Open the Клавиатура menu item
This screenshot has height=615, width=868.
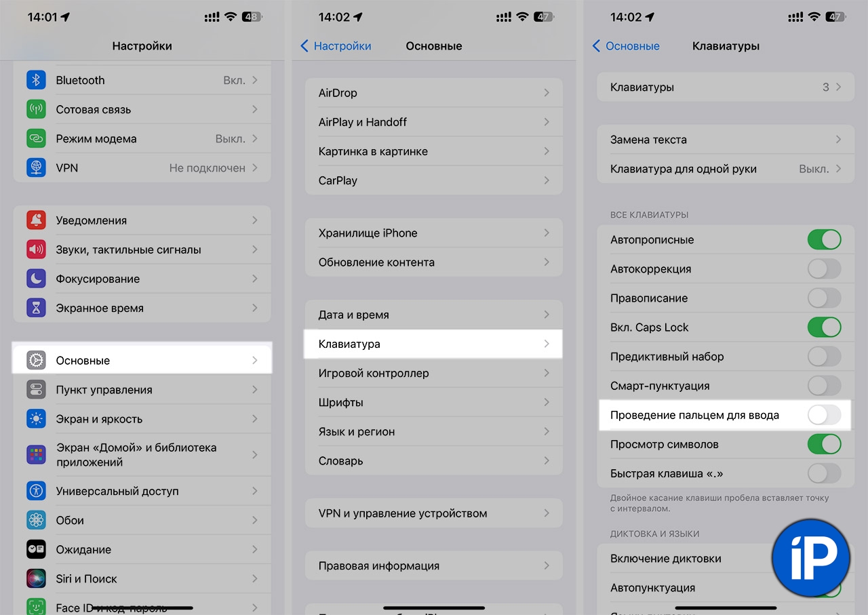point(433,344)
